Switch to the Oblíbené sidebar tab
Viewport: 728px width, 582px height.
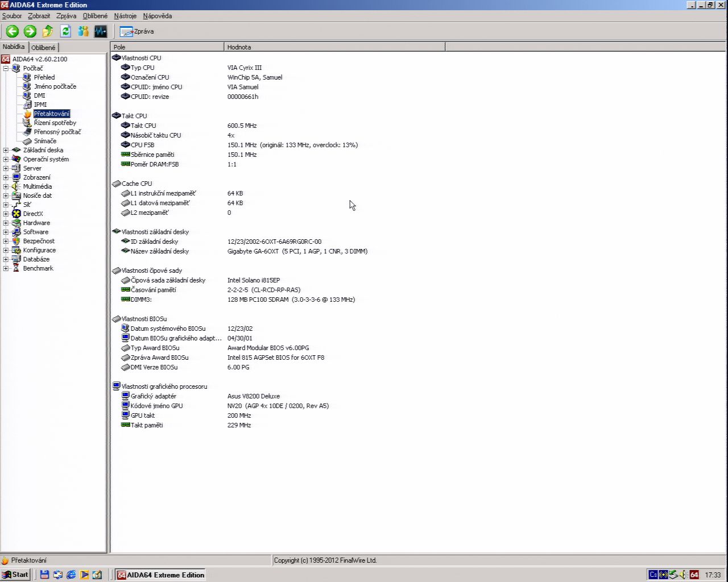click(x=43, y=48)
